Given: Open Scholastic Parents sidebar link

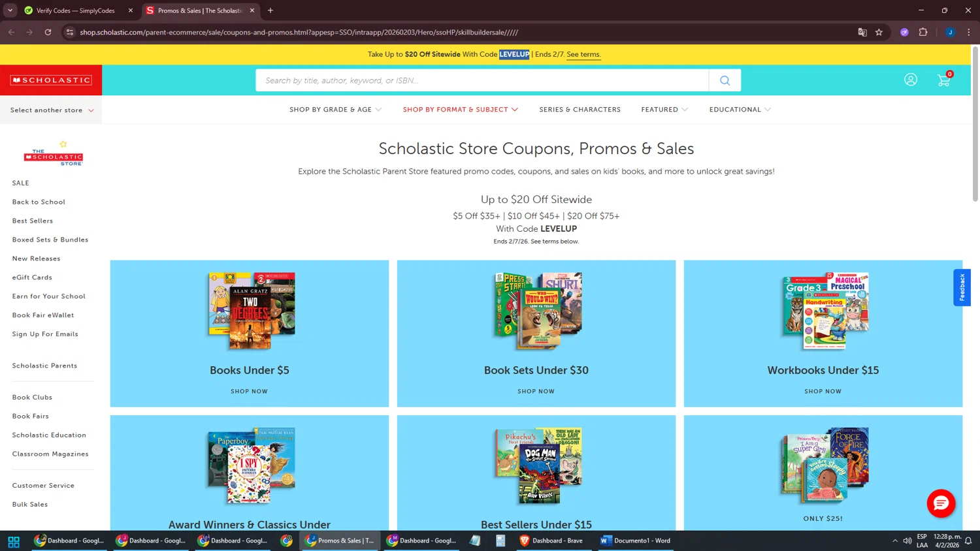Looking at the screenshot, I should (x=44, y=366).
